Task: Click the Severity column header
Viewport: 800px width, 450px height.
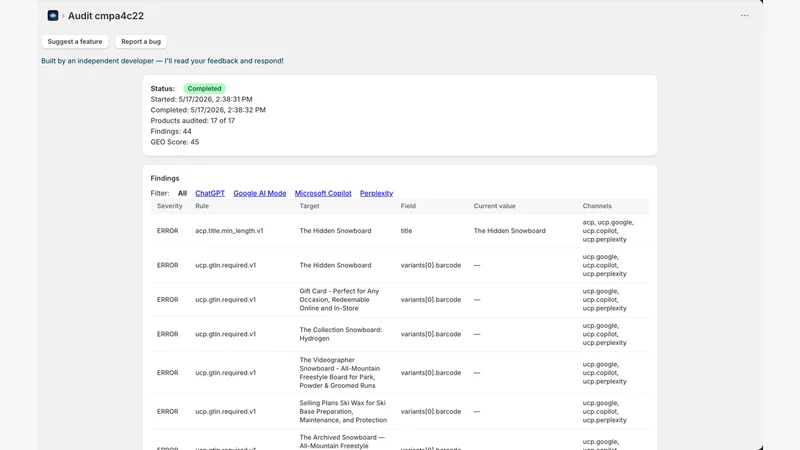Action: tap(169, 206)
